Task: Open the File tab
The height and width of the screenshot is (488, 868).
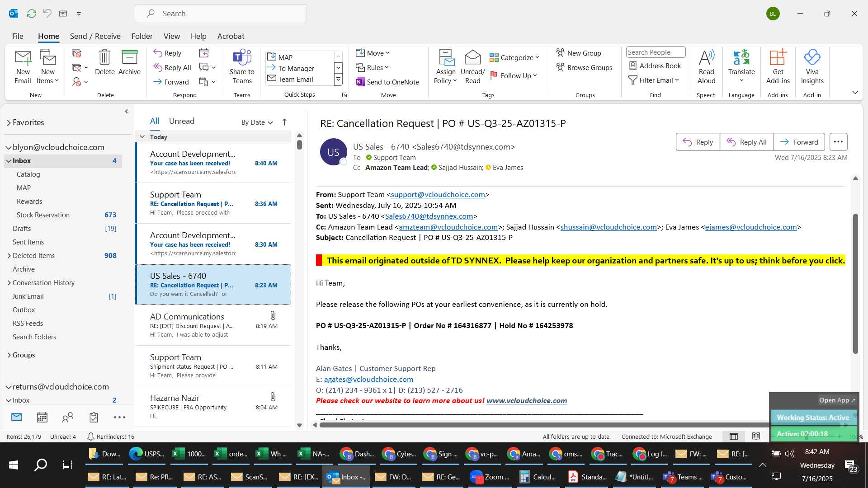Action: pyautogui.click(x=18, y=36)
